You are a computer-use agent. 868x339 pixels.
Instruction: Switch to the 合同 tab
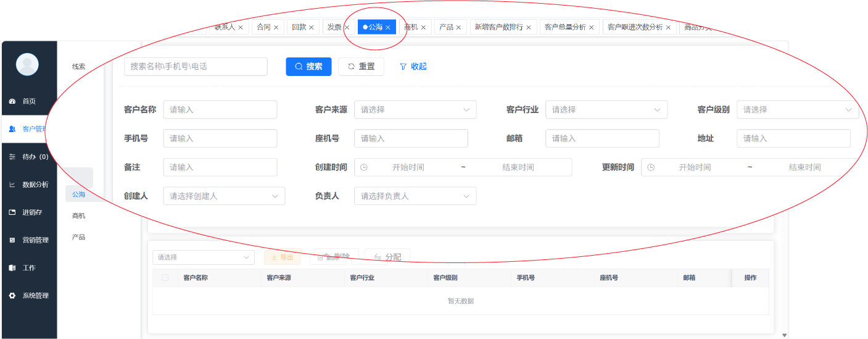click(263, 27)
